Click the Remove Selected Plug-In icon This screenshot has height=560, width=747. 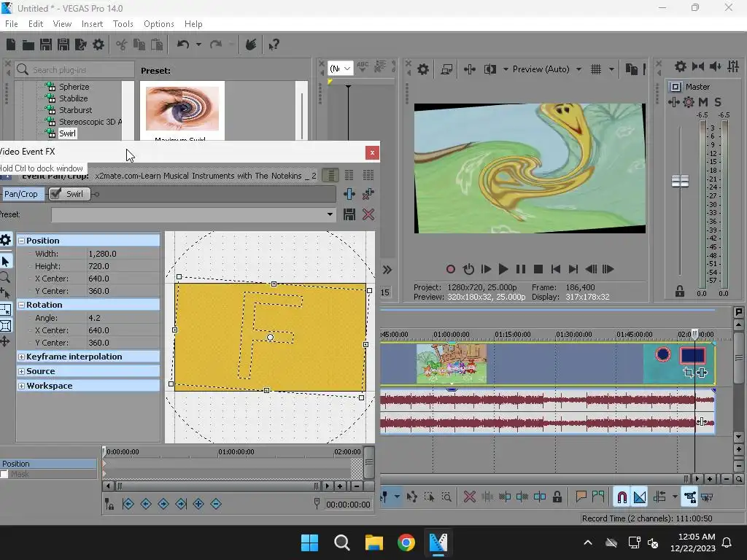[368, 194]
